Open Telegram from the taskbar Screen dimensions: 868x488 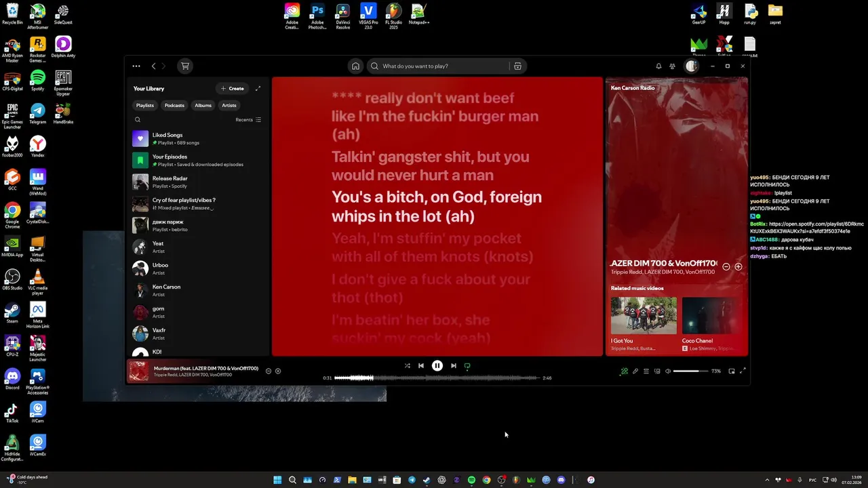pyautogui.click(x=412, y=480)
